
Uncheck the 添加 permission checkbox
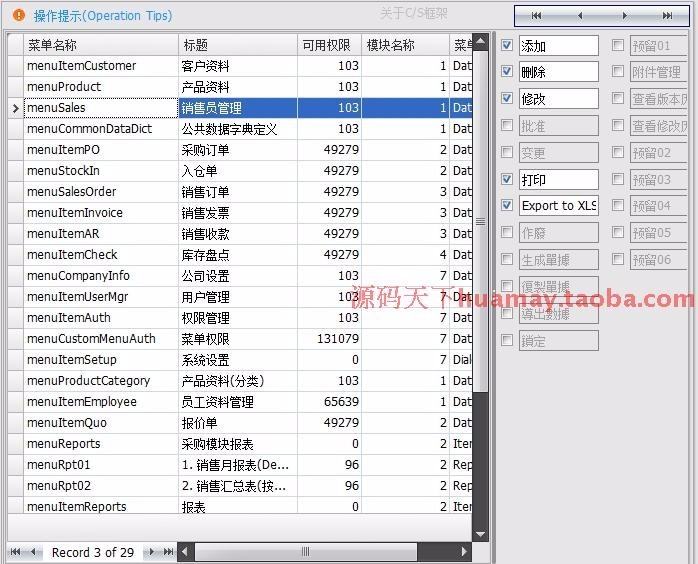click(507, 45)
